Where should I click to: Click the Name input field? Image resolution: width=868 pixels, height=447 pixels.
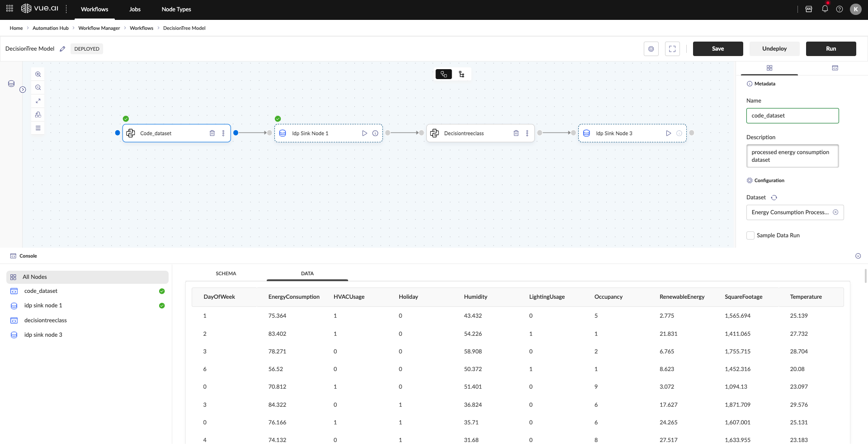point(792,116)
